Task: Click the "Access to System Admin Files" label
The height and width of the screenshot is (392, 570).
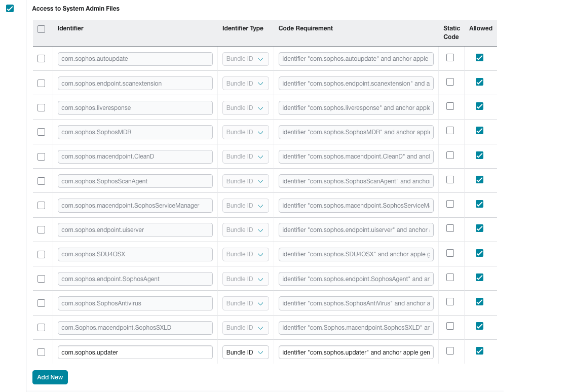Action: (75, 8)
